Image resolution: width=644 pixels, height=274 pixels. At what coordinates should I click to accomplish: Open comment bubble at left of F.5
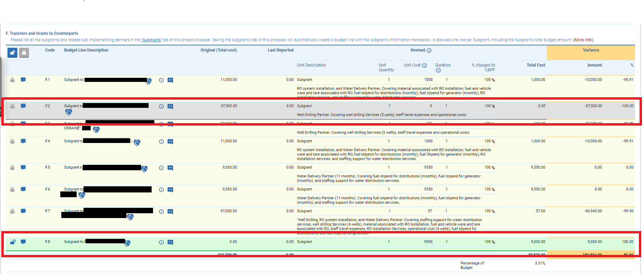pos(23,168)
